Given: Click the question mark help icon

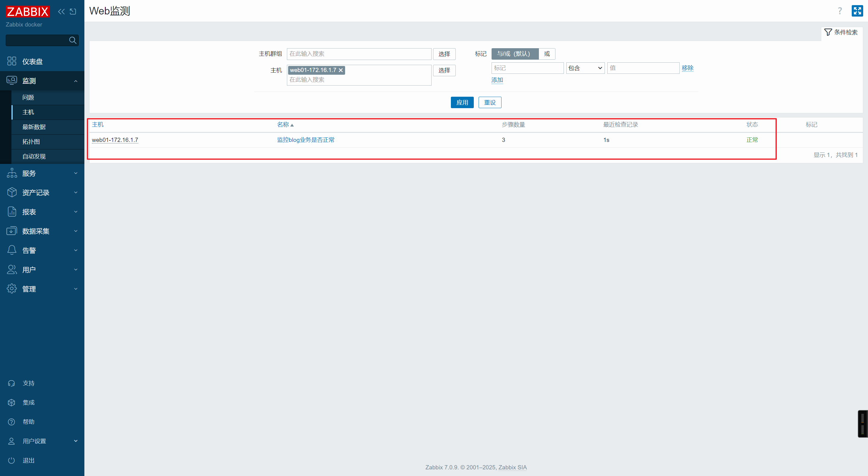Looking at the screenshot, I should pos(840,11).
